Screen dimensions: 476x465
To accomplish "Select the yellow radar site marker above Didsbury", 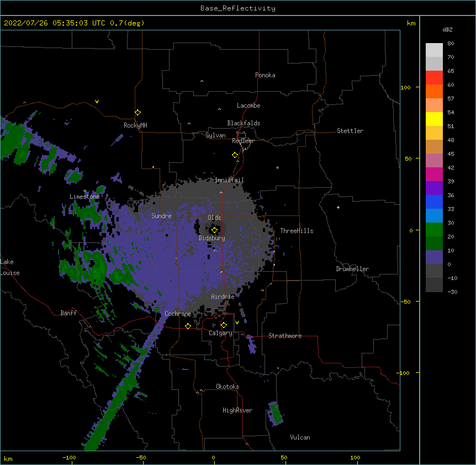I will (214, 230).
